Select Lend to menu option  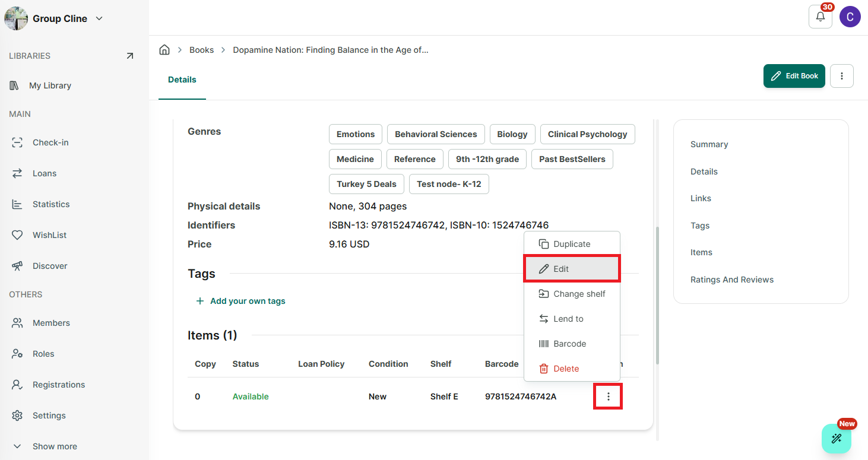(572, 319)
